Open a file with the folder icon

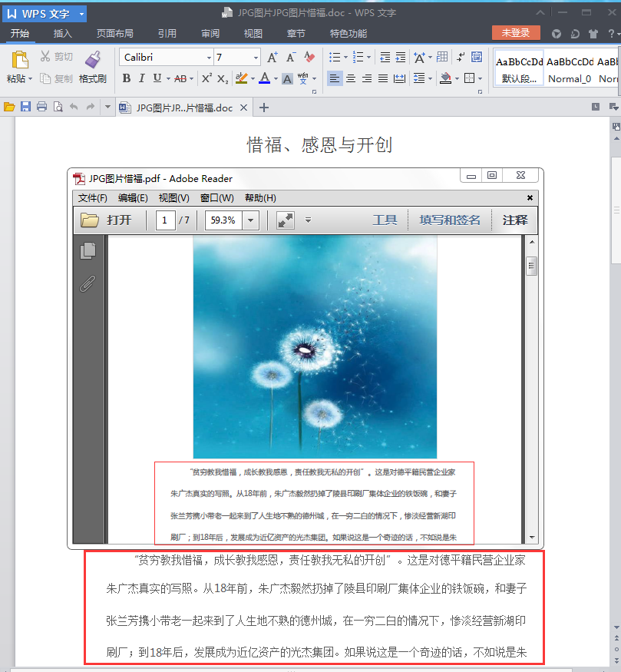9,107
